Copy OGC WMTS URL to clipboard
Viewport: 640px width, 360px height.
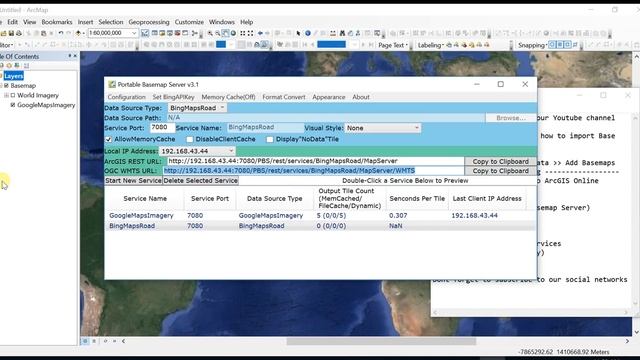(500, 171)
